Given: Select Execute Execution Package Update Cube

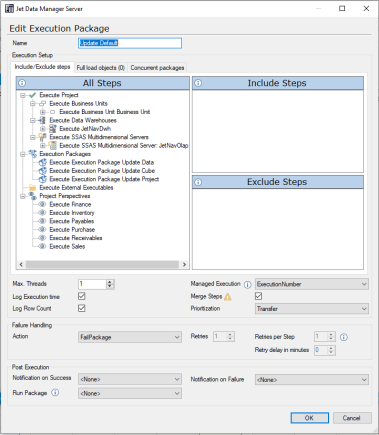Looking at the screenshot, I should pyautogui.click(x=102, y=171).
